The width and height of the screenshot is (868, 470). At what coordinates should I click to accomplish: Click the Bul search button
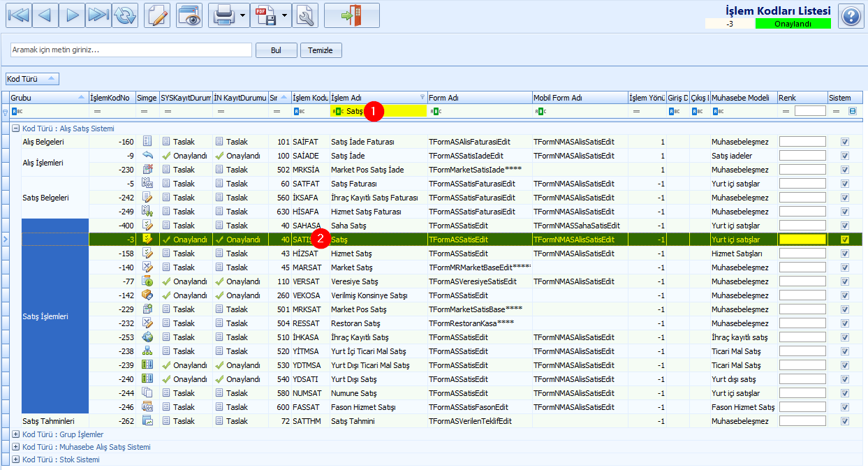pos(276,50)
